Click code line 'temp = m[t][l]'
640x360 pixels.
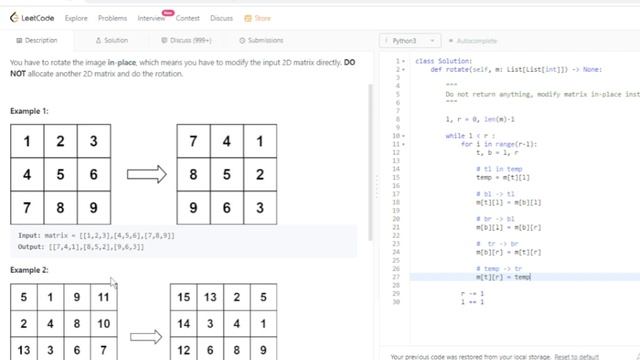pyautogui.click(x=503, y=178)
